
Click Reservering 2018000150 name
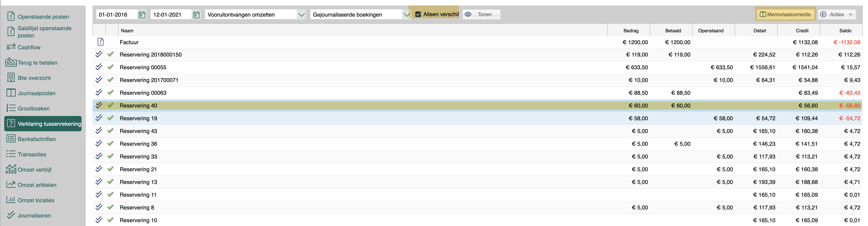151,55
